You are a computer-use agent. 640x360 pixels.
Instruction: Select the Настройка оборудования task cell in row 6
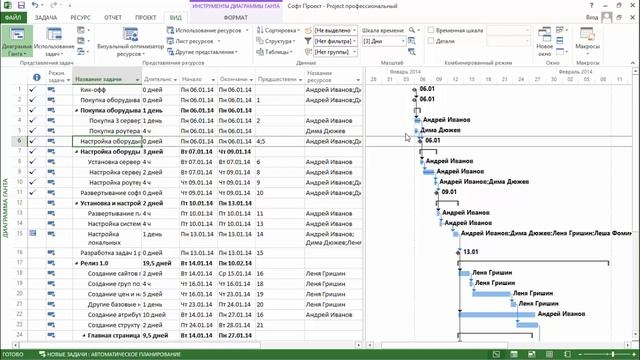(107, 141)
